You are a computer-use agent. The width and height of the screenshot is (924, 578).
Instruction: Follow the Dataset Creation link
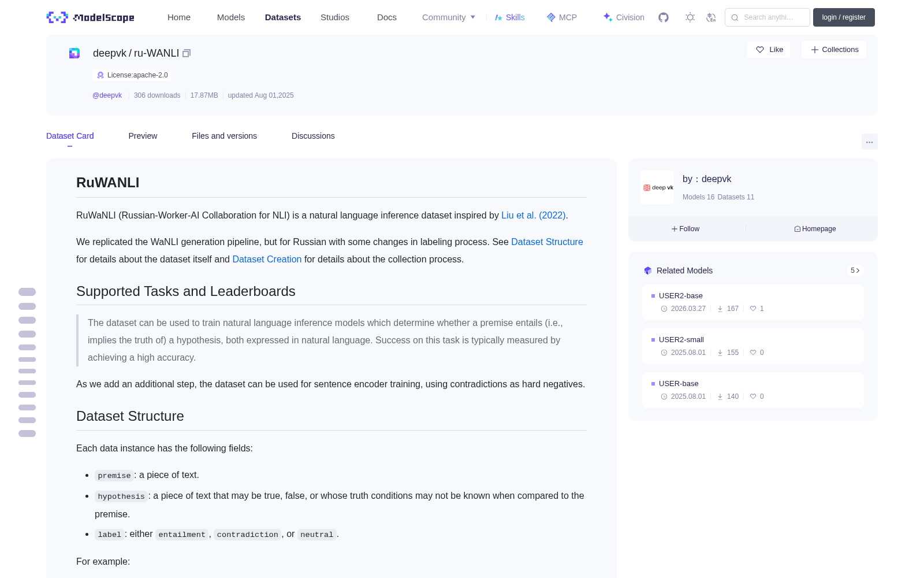267,259
